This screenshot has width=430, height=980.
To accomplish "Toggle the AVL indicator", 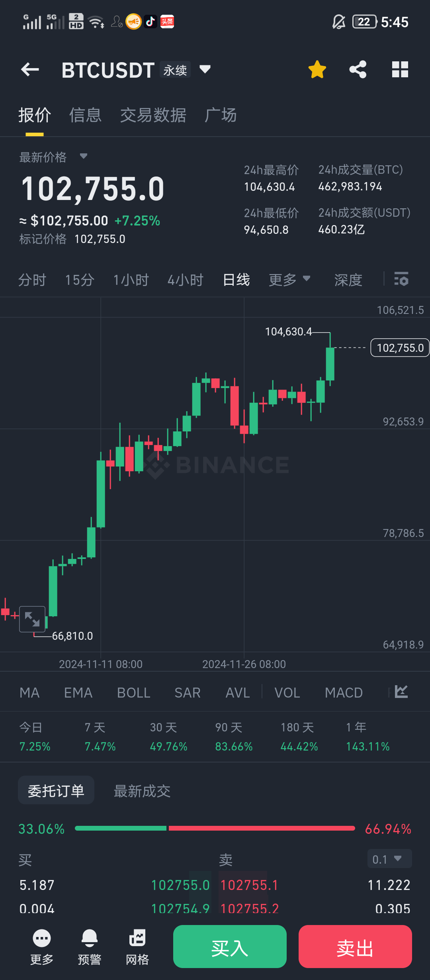I will coord(238,693).
